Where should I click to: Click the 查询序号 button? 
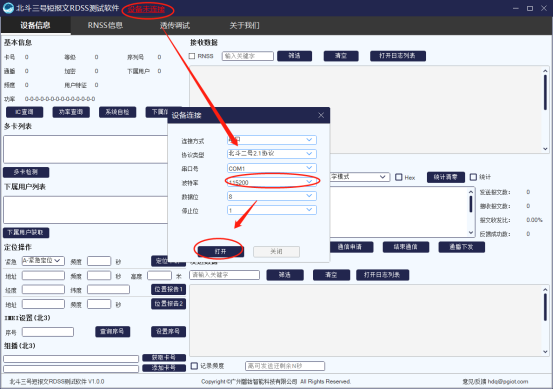(113, 332)
